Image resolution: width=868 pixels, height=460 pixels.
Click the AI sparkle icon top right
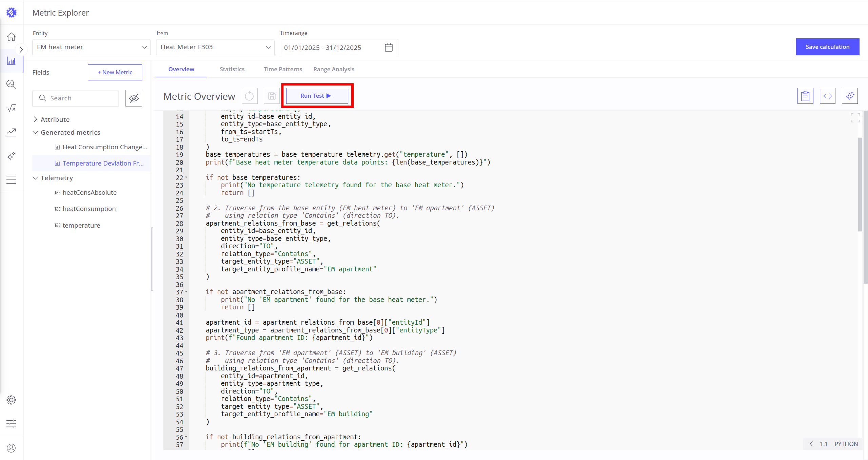click(850, 96)
